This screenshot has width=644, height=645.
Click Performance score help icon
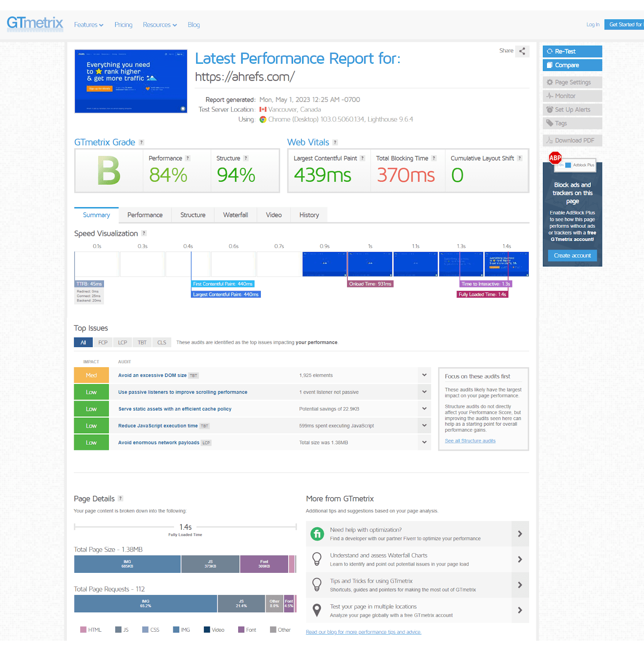pos(188,158)
